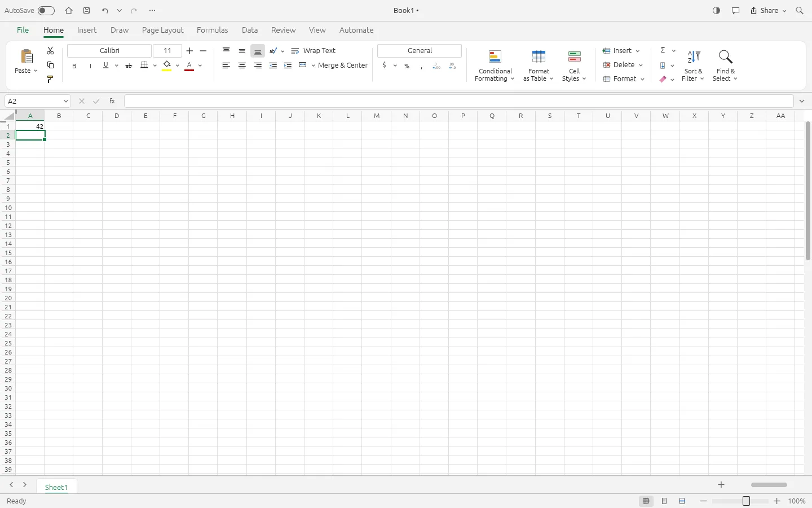Screen dimensions: 812x508
Task: Switch to Page Break Preview in status bar
Action: tap(682, 501)
